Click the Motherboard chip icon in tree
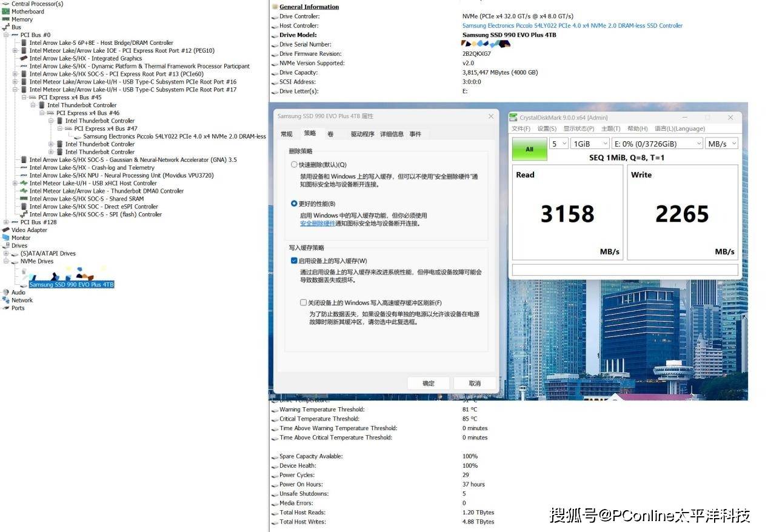Image resolution: width=768 pixels, height=532 pixels. (6, 12)
